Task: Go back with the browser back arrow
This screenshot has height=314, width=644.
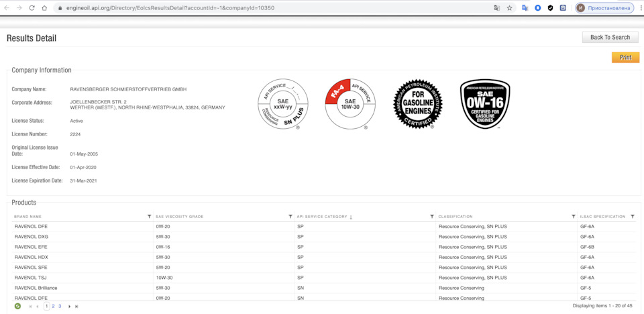Action: pos(7,8)
